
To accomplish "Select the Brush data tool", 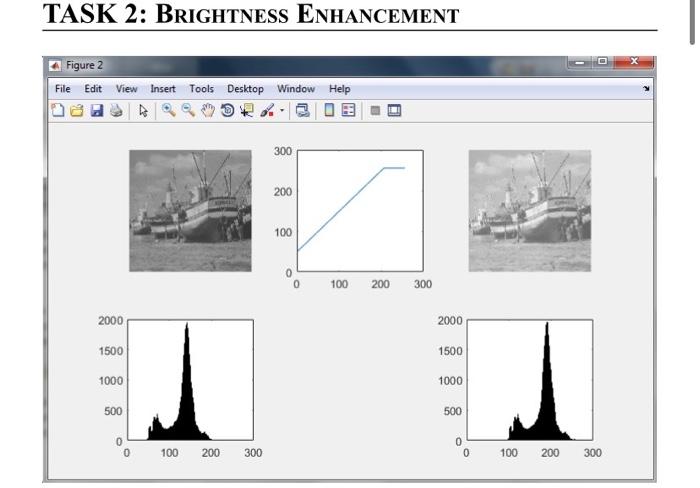I will point(267,110).
